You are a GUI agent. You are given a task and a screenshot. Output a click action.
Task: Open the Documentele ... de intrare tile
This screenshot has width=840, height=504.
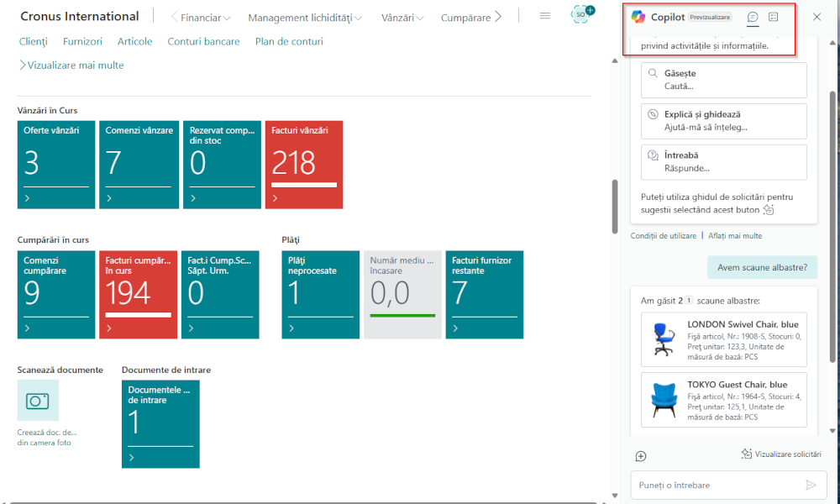[160, 424]
